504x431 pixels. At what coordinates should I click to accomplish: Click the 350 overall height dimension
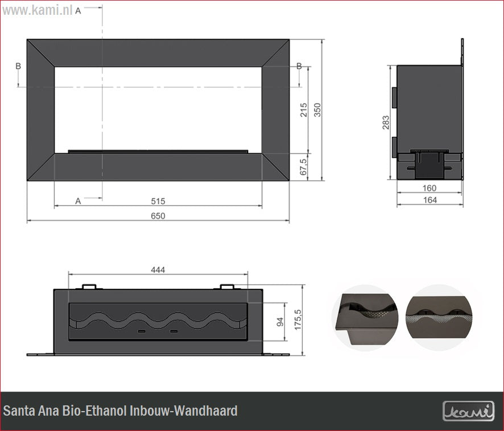317,110
